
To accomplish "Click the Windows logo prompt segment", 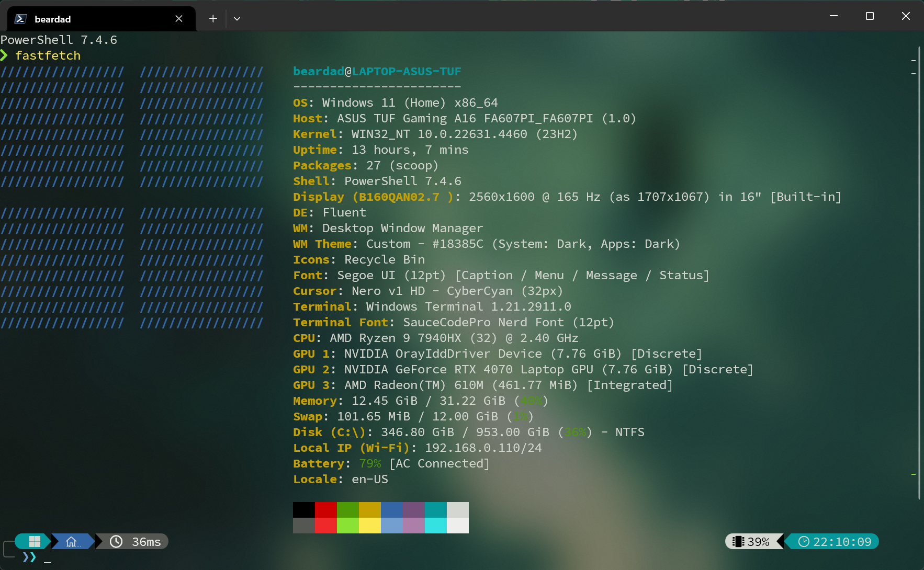I will coord(35,542).
